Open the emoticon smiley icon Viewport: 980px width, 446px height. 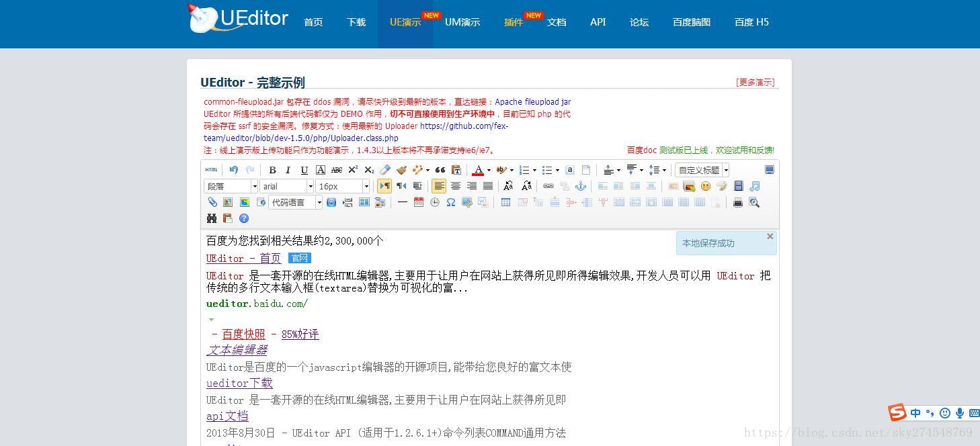[x=706, y=186]
